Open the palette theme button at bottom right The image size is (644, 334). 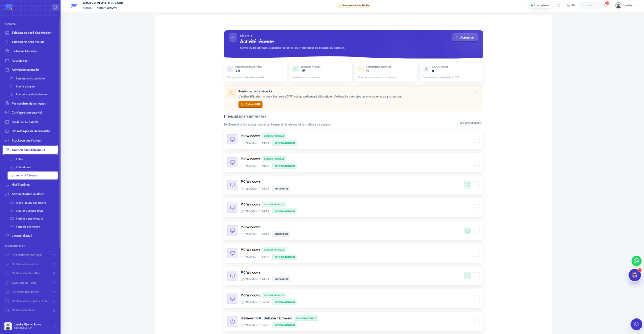pyautogui.click(x=636, y=324)
